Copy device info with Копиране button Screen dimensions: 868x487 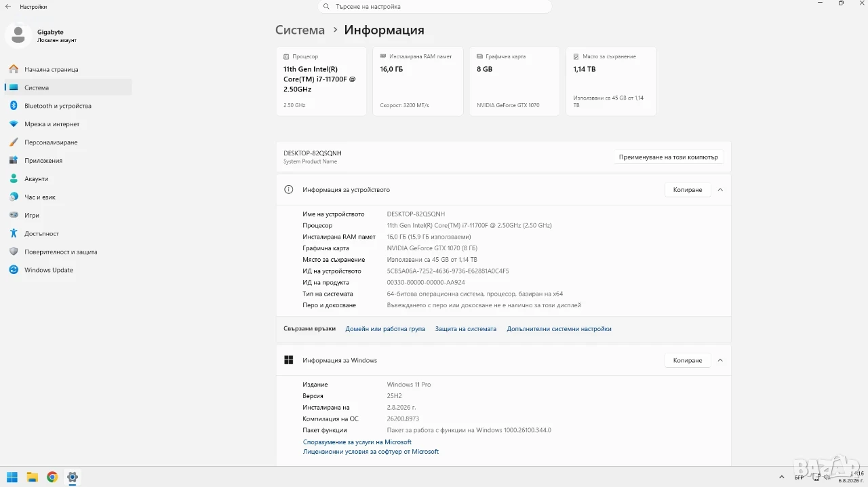pos(688,190)
